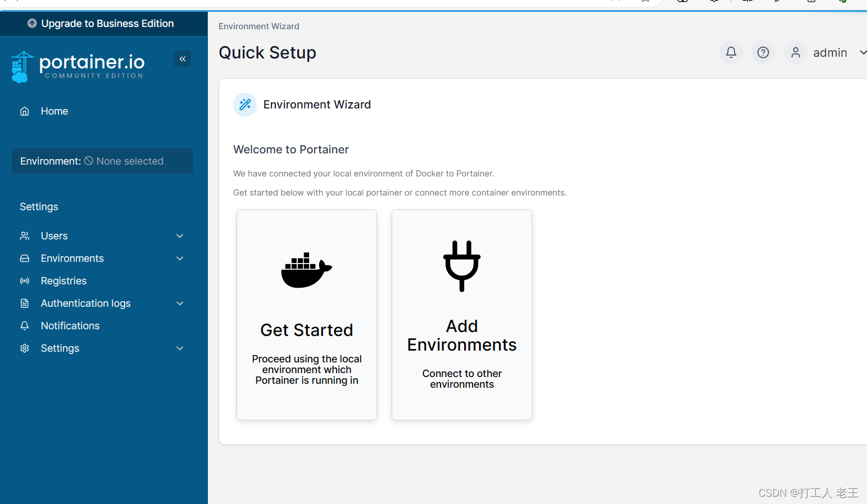
Task: Expand the Authentication logs chevron
Action: [x=180, y=303]
